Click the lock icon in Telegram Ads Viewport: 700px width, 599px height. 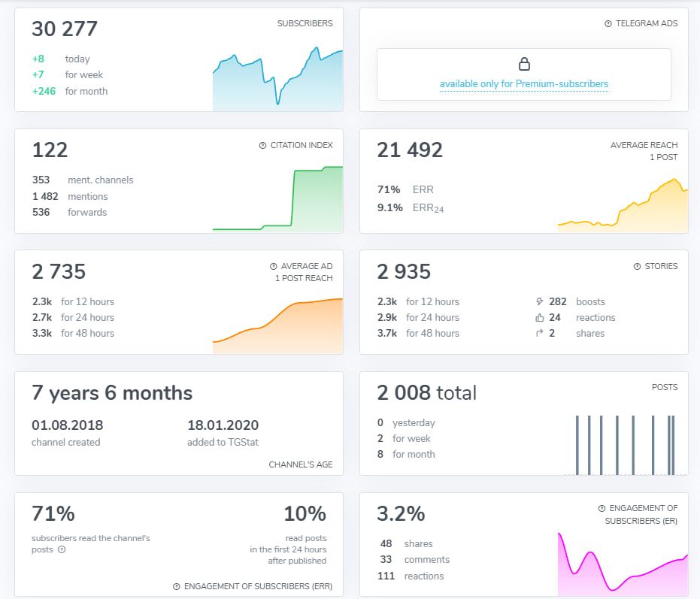524,64
